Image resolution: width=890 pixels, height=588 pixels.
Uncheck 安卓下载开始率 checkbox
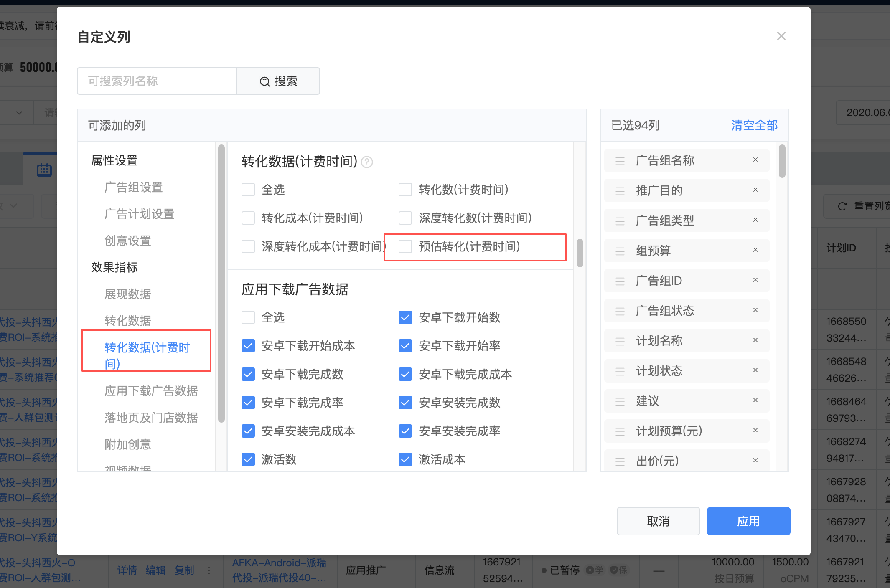(x=405, y=346)
